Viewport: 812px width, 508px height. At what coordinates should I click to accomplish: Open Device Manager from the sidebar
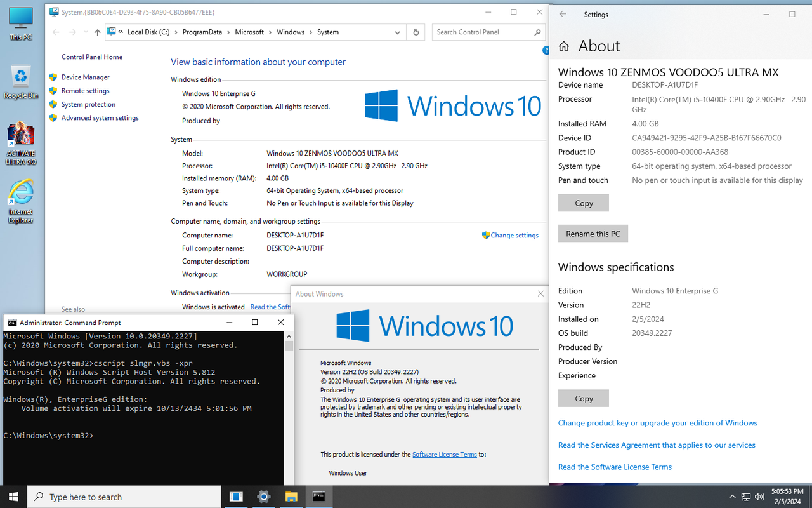(86, 77)
